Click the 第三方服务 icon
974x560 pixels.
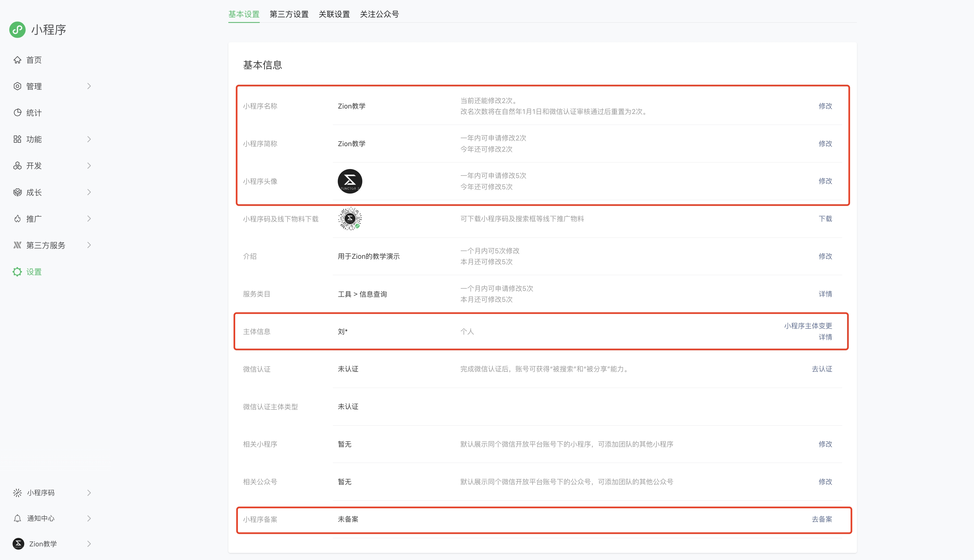17,245
